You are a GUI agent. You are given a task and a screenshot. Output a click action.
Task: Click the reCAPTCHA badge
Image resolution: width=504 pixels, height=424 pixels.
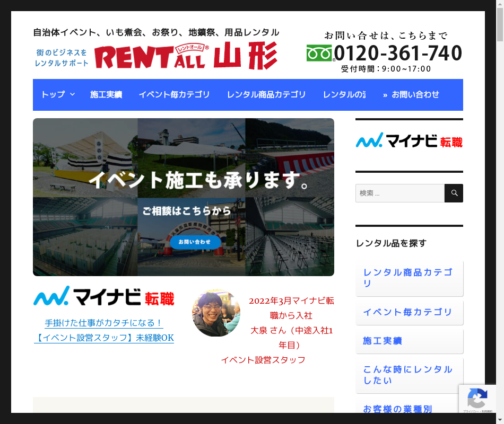[x=477, y=399]
